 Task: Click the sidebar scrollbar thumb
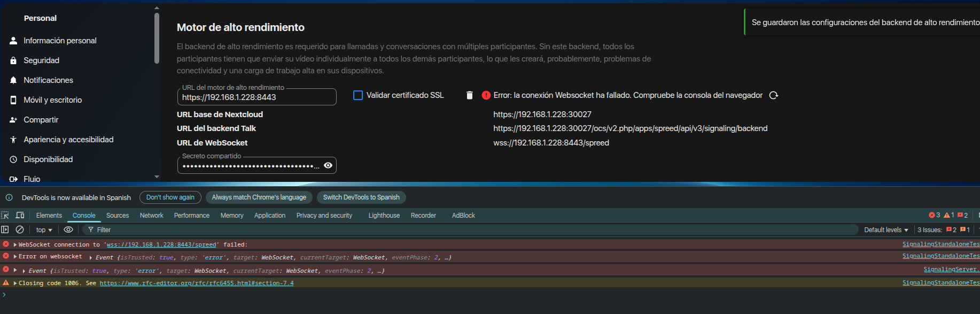click(157, 37)
